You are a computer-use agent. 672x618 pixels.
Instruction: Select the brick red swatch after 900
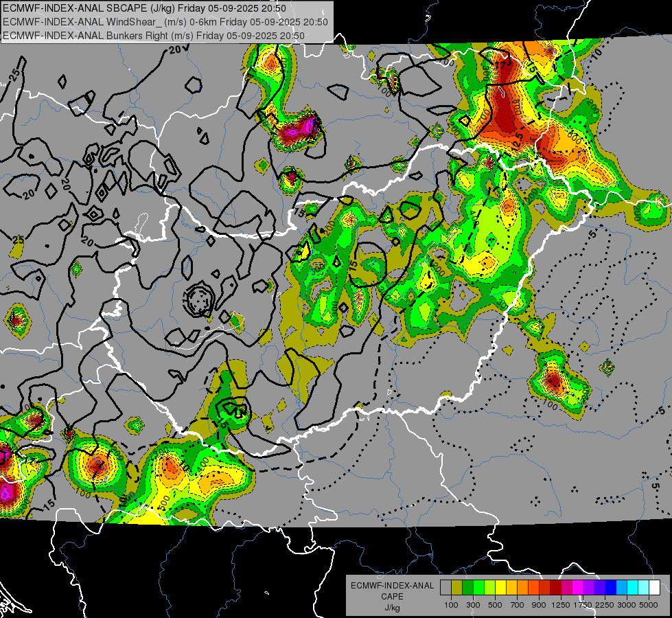[545, 588]
